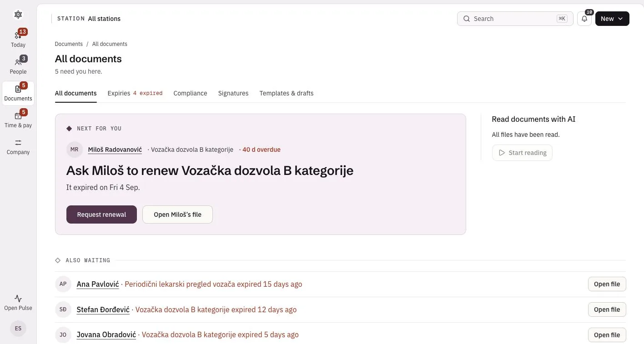Click the SĐ avatar for Stefan Đorđević

[63, 309]
